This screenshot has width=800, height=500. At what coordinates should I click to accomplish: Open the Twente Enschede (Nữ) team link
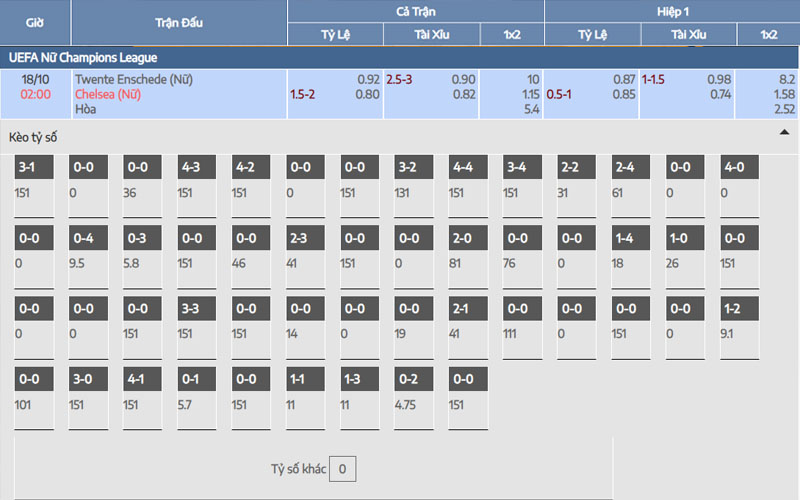(x=133, y=78)
